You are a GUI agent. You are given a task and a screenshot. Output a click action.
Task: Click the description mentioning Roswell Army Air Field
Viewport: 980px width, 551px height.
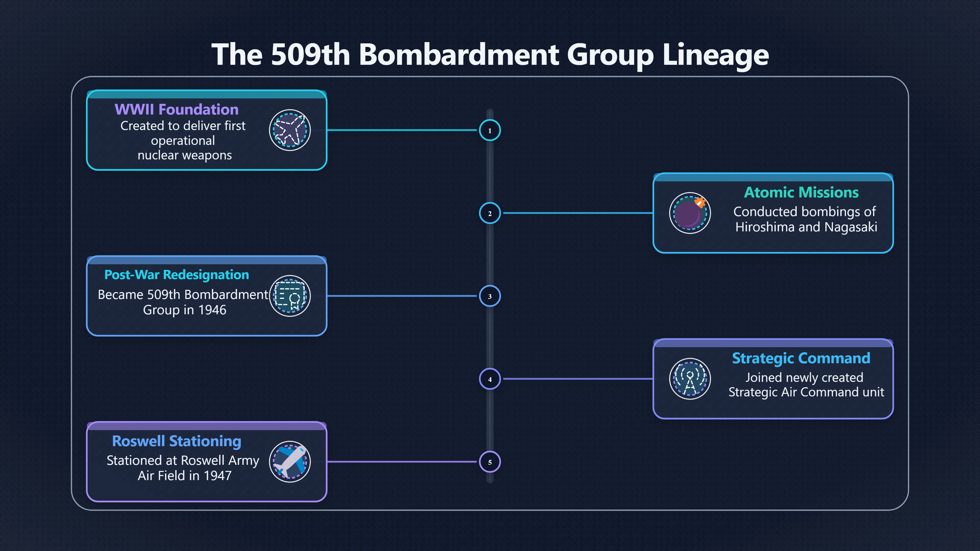(183, 468)
